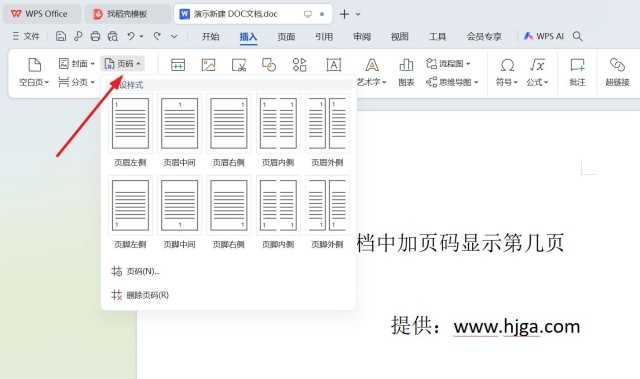Expand the 封面 cover page dropdown
This screenshot has width=640, height=379.
click(93, 64)
